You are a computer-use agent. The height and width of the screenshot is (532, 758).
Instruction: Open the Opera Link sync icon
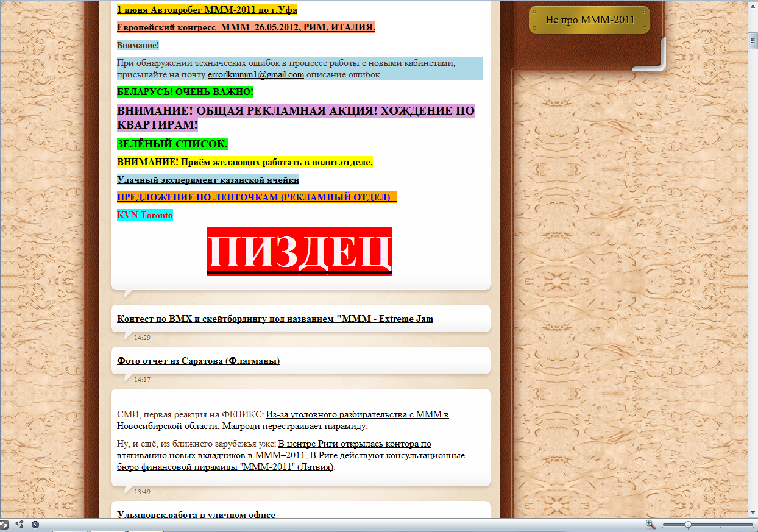(19, 524)
